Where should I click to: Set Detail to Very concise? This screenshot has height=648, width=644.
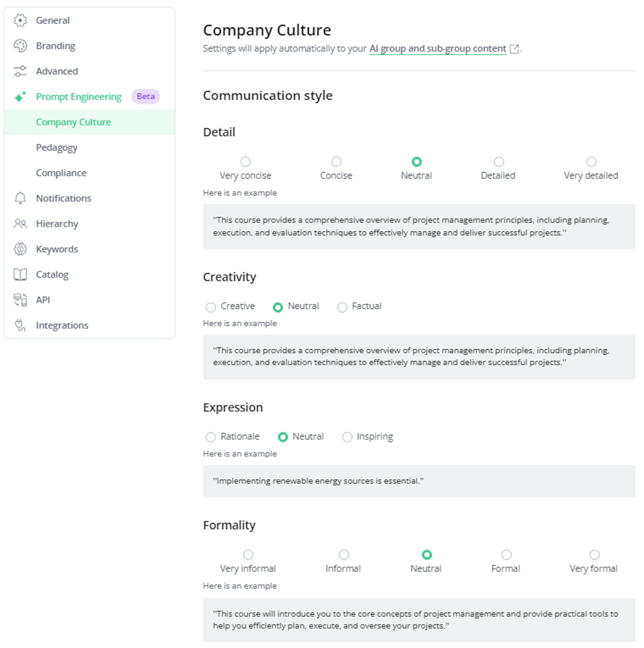[246, 162]
